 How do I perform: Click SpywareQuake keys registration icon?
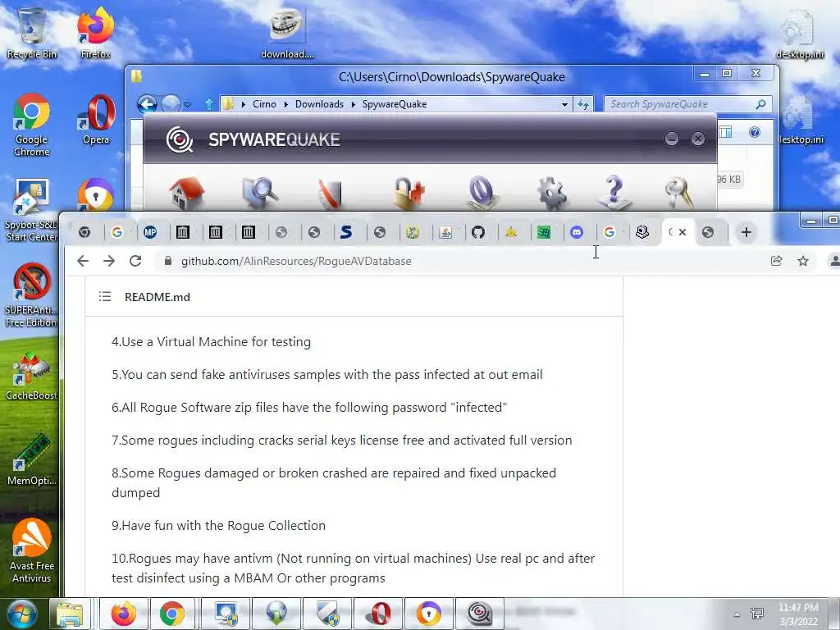tap(678, 194)
